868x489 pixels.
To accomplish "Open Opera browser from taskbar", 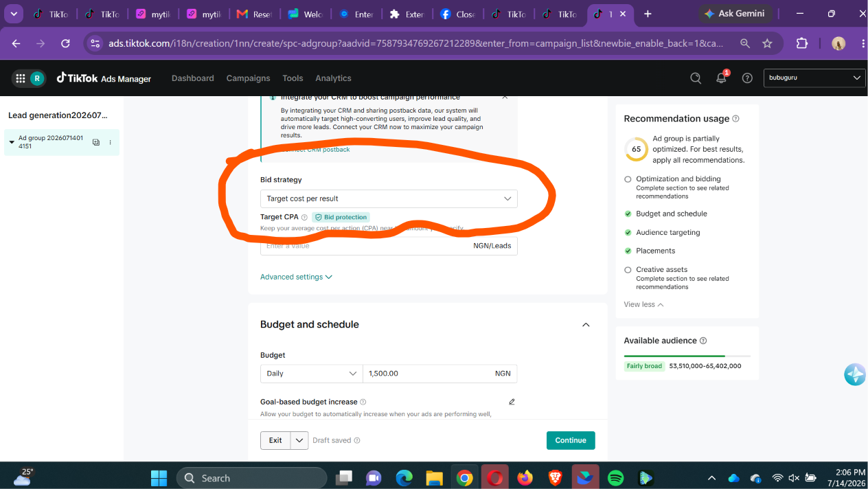I will pos(495,478).
